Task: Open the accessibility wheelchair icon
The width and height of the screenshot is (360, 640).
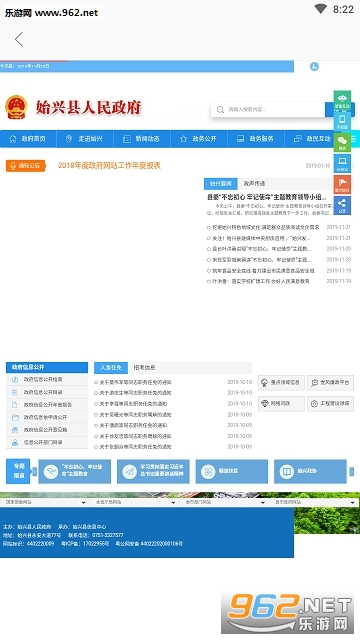Action: click(314, 67)
